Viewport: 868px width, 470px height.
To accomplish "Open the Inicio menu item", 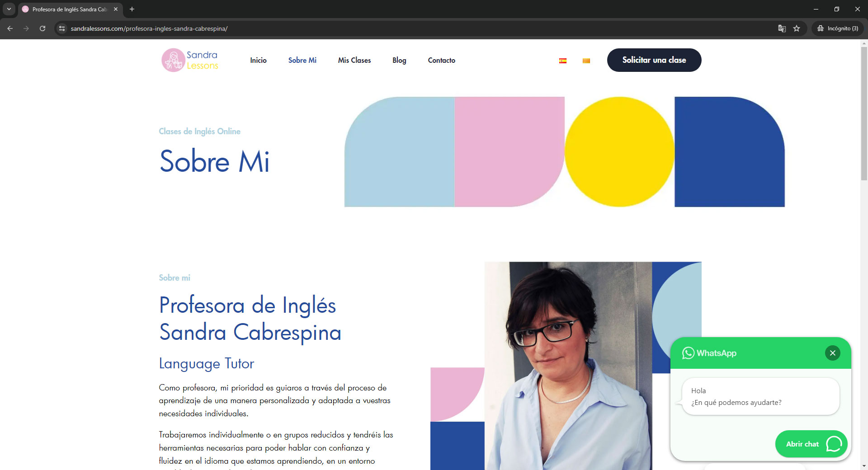I will [x=258, y=60].
